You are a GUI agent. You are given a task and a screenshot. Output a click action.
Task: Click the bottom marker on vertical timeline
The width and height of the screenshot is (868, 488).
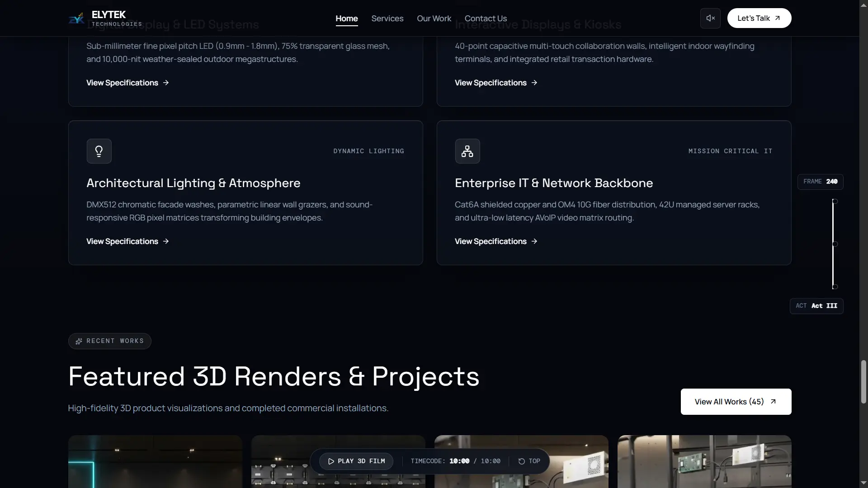click(835, 286)
